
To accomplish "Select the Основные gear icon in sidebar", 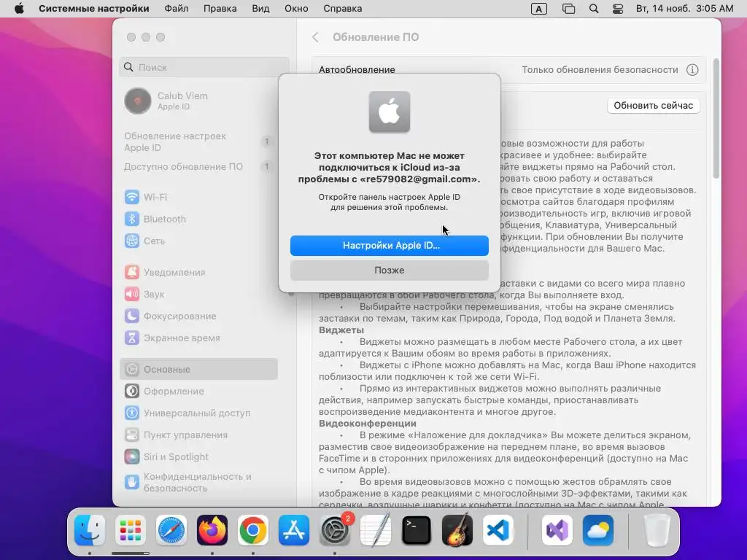I will 132,369.
